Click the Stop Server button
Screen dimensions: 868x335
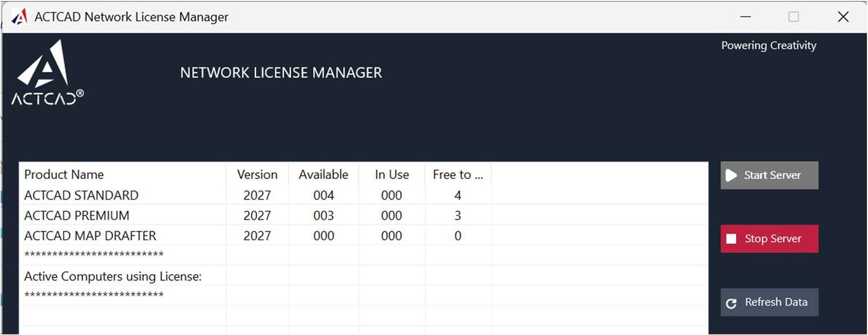(769, 238)
